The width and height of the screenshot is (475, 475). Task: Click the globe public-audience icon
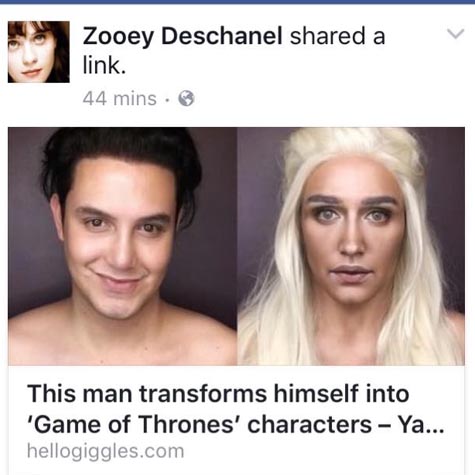pyautogui.click(x=186, y=99)
